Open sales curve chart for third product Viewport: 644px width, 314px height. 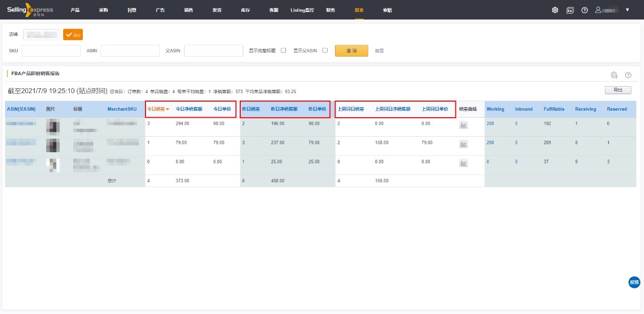(463, 163)
